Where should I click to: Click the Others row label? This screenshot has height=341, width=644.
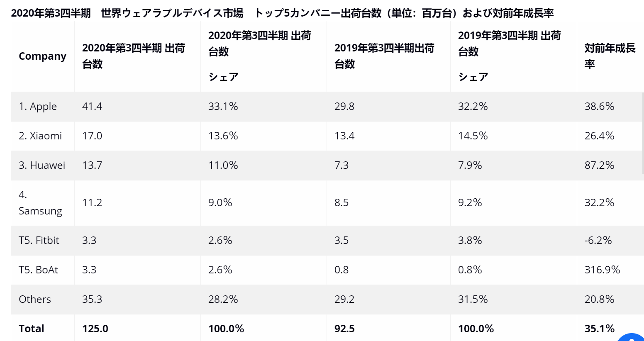[x=35, y=300]
